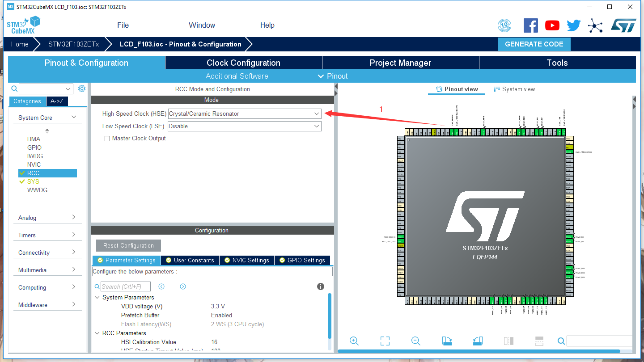The height and width of the screenshot is (362, 644).
Task: Click the GENERATE CODE button
Action: [x=534, y=44]
